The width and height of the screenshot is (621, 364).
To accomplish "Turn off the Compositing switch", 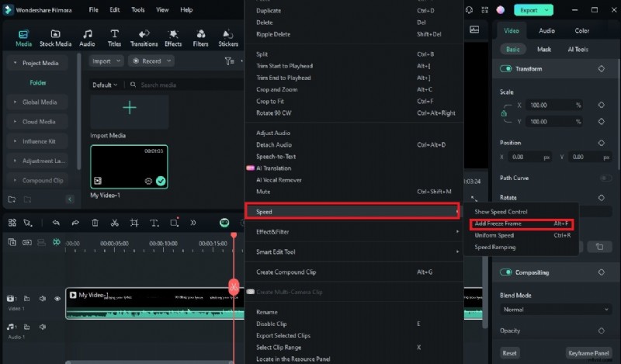I will [506, 272].
